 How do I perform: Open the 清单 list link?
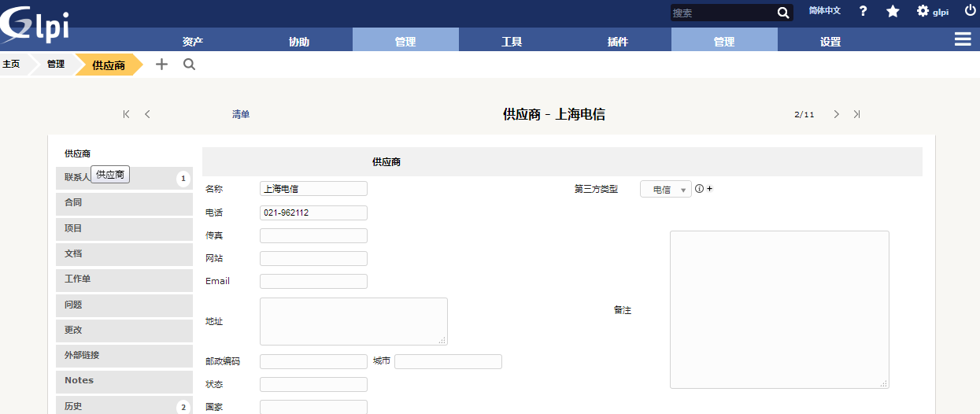[241, 115]
